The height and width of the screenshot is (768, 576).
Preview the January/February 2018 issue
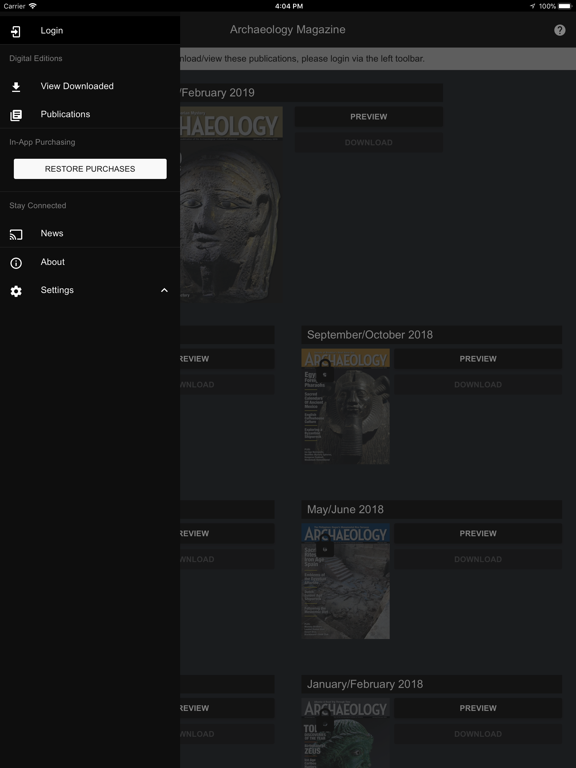(478, 708)
